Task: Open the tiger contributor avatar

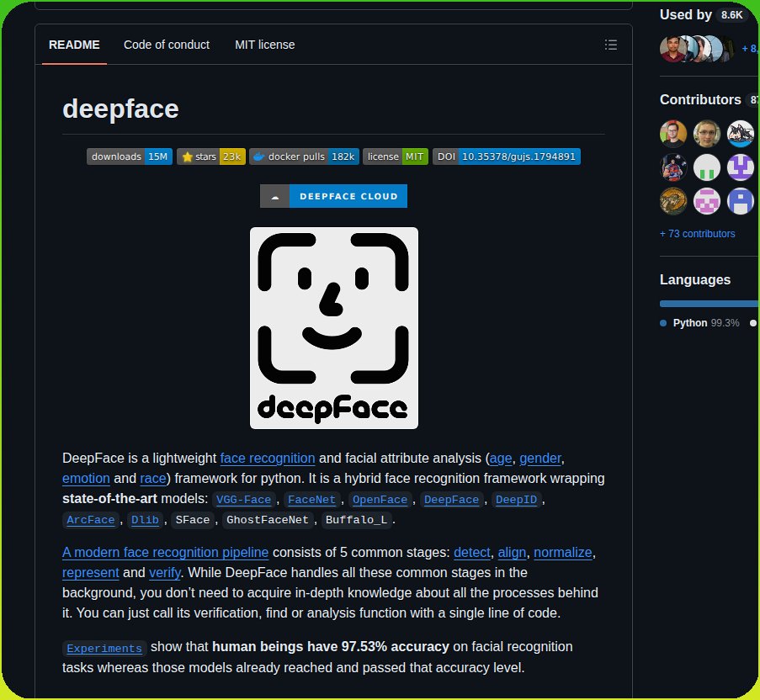Action: click(x=672, y=200)
